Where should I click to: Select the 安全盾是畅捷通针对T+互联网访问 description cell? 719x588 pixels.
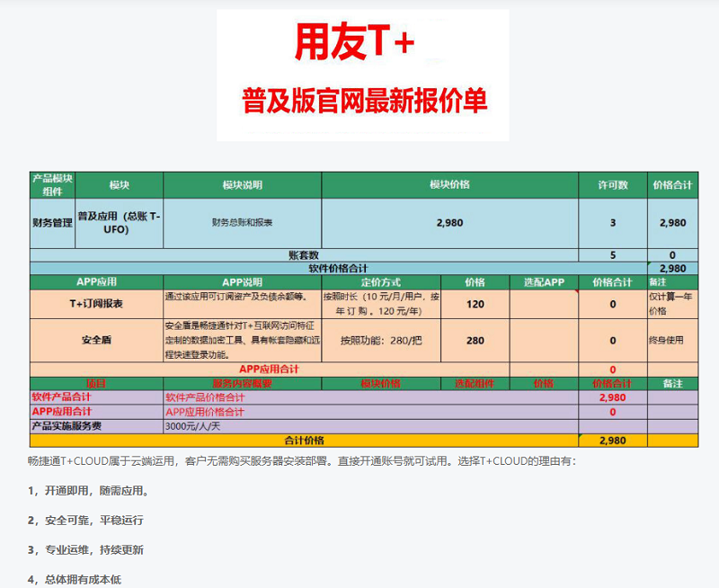[x=242, y=341]
